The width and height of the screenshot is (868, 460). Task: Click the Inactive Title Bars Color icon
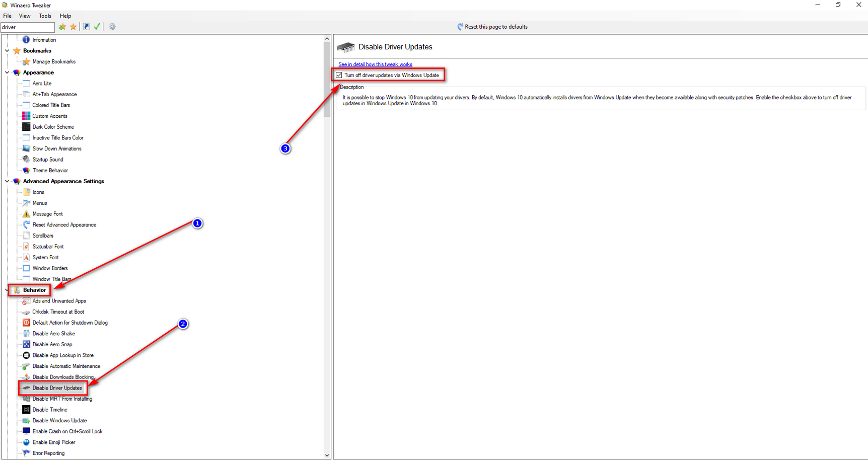click(x=26, y=137)
